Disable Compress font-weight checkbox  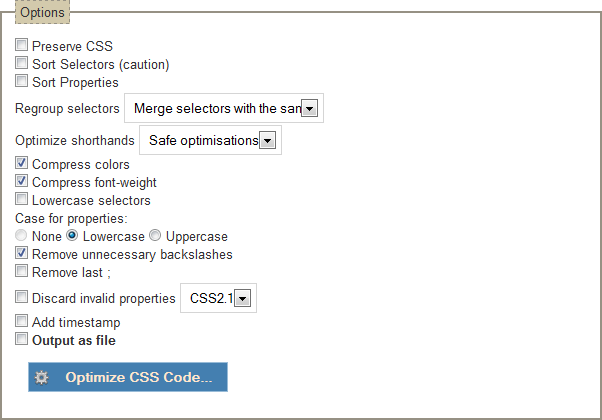tap(22, 182)
